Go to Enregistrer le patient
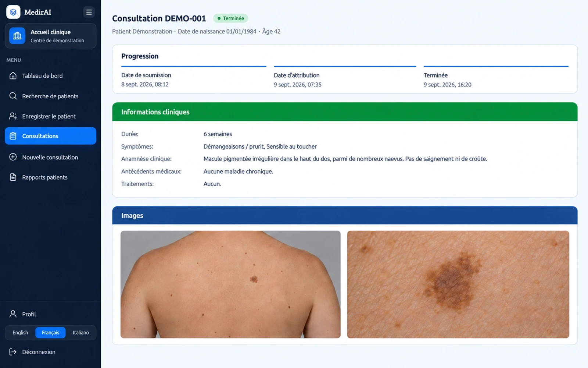This screenshot has height=368, width=588. (50, 116)
